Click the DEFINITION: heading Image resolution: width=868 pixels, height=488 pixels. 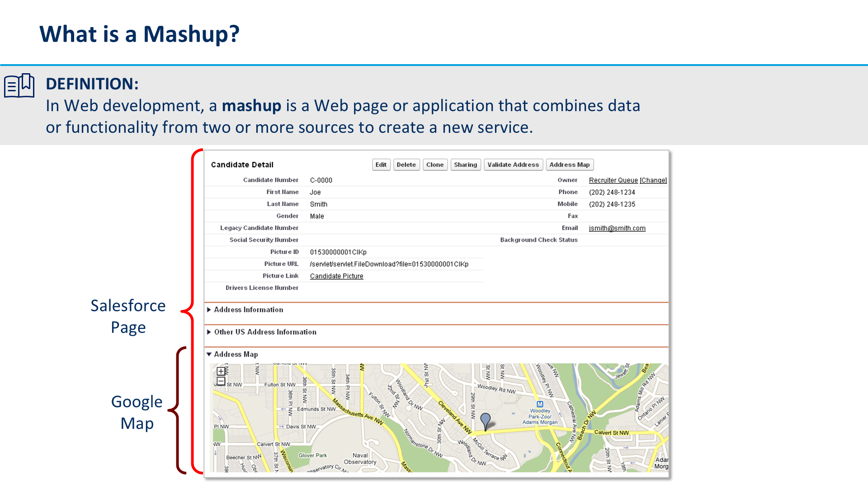click(92, 84)
